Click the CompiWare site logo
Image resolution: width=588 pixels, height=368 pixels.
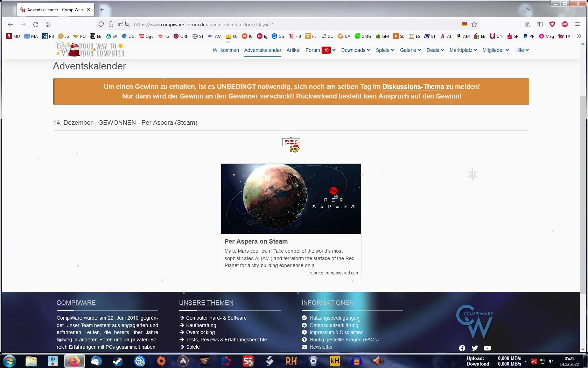[x=90, y=49]
